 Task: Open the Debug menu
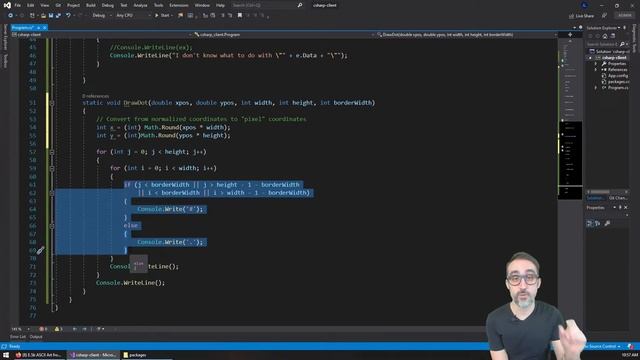click(108, 5)
